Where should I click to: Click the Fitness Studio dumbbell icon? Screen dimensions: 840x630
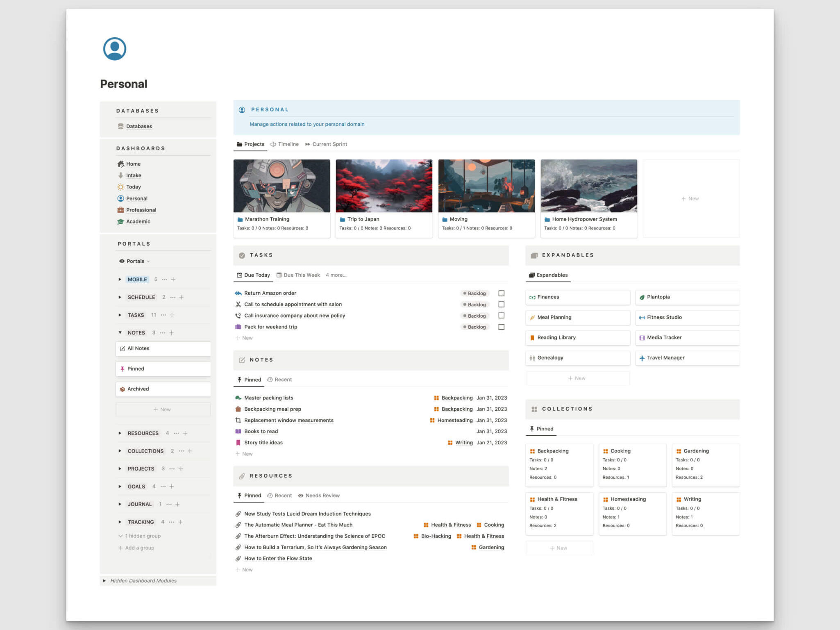[642, 318]
